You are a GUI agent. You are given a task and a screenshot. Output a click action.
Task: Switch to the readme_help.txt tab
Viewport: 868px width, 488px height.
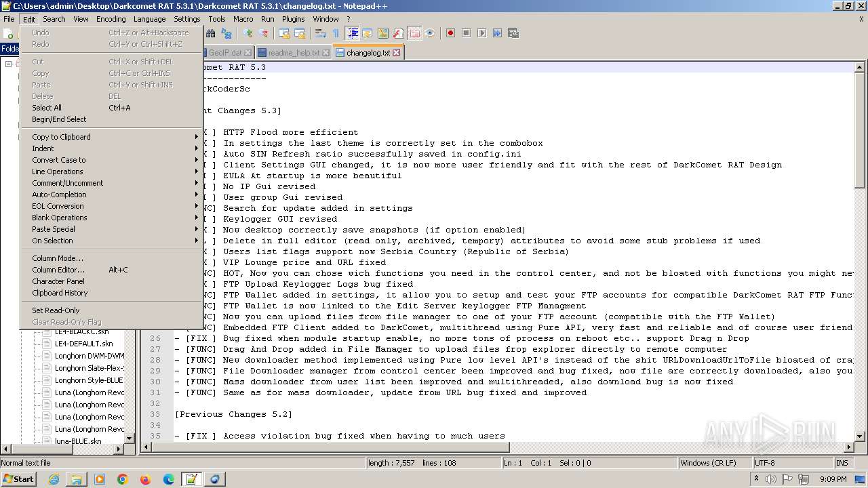(294, 52)
